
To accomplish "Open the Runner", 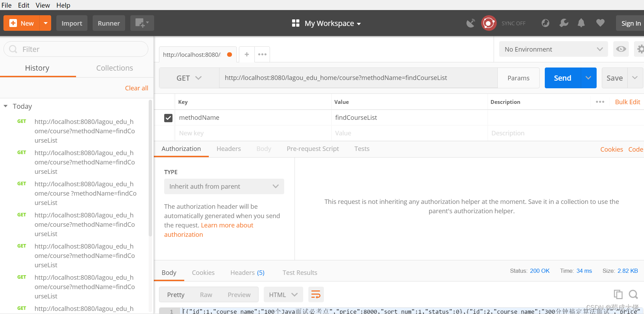I will point(109,23).
